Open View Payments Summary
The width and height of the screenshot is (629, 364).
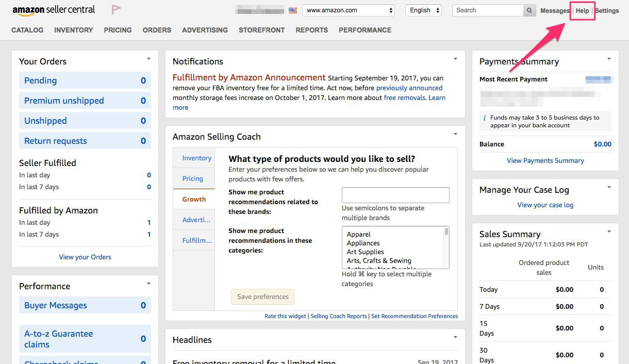point(545,160)
